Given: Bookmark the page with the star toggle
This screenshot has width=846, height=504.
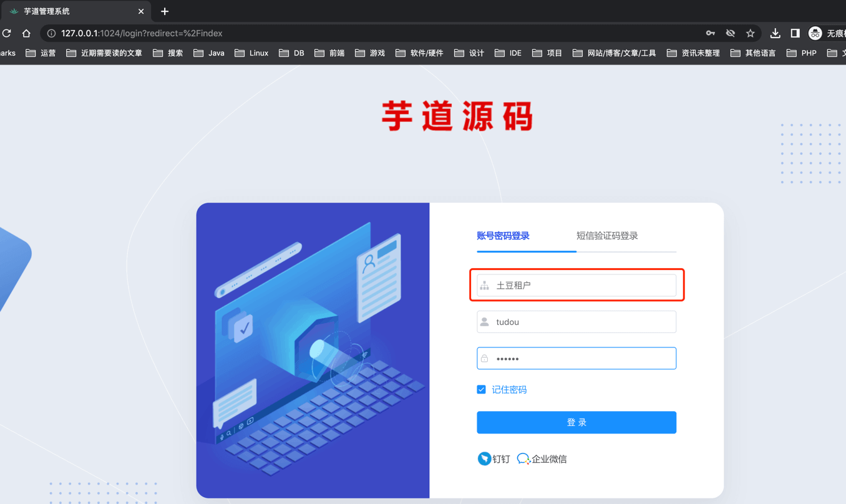Looking at the screenshot, I should click(750, 33).
